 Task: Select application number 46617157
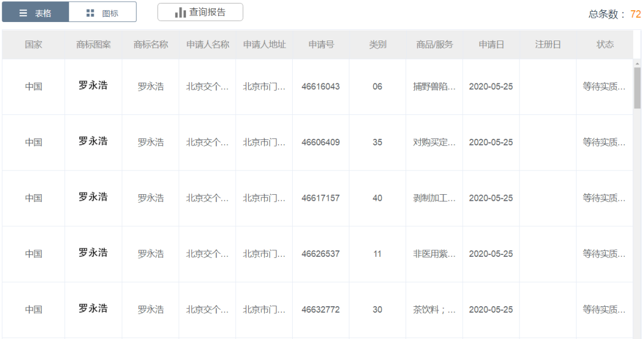[x=321, y=198]
